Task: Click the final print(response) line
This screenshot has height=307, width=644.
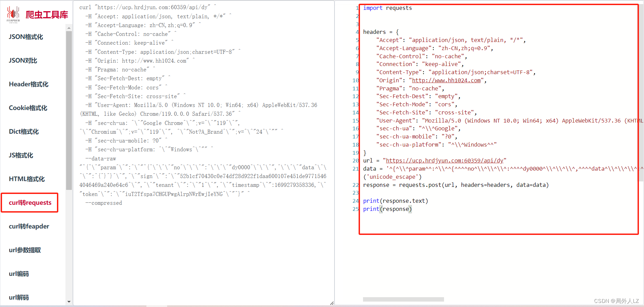Action: [x=387, y=209]
